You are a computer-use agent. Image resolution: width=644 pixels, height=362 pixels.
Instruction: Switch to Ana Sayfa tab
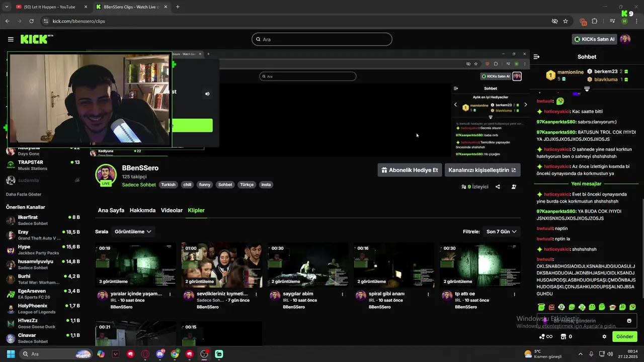click(111, 210)
